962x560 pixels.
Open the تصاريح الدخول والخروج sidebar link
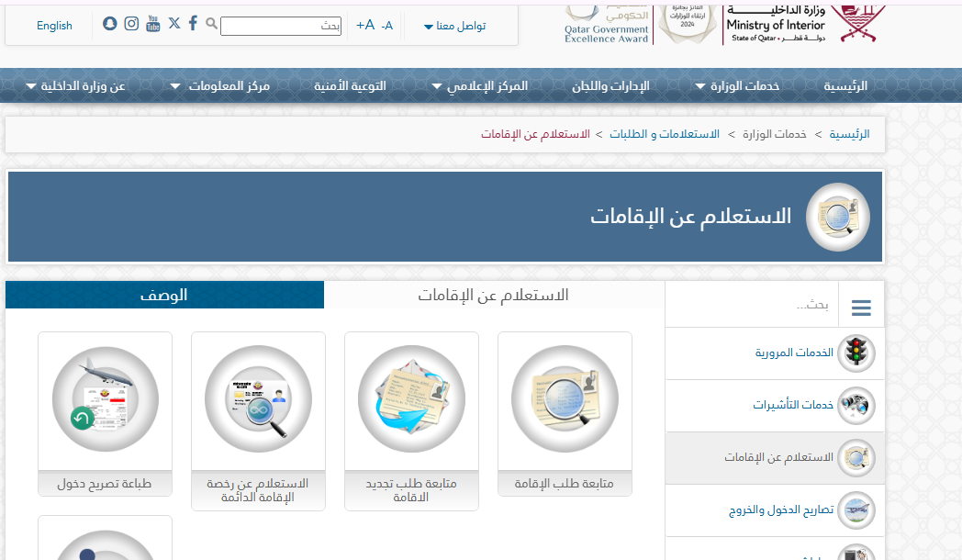tap(781, 510)
